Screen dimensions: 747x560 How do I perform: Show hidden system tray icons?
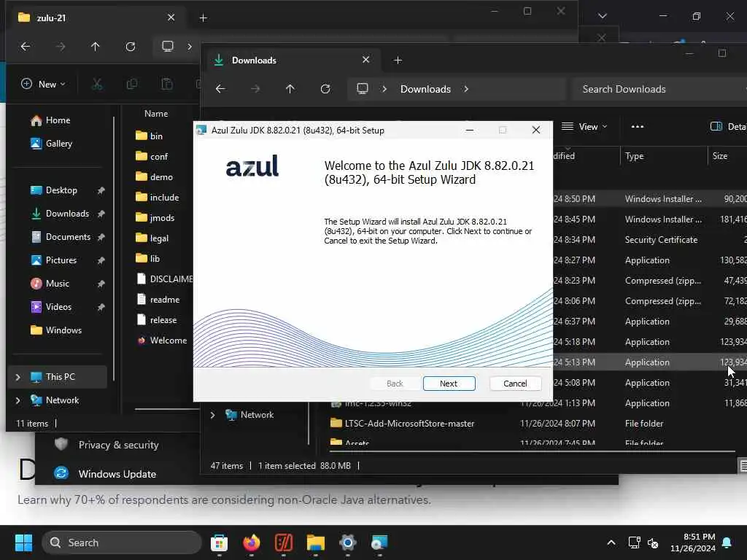click(611, 542)
